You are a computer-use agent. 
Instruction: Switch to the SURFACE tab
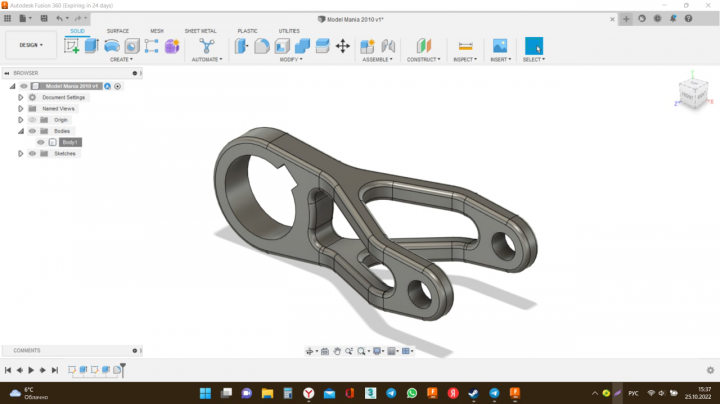coord(118,31)
